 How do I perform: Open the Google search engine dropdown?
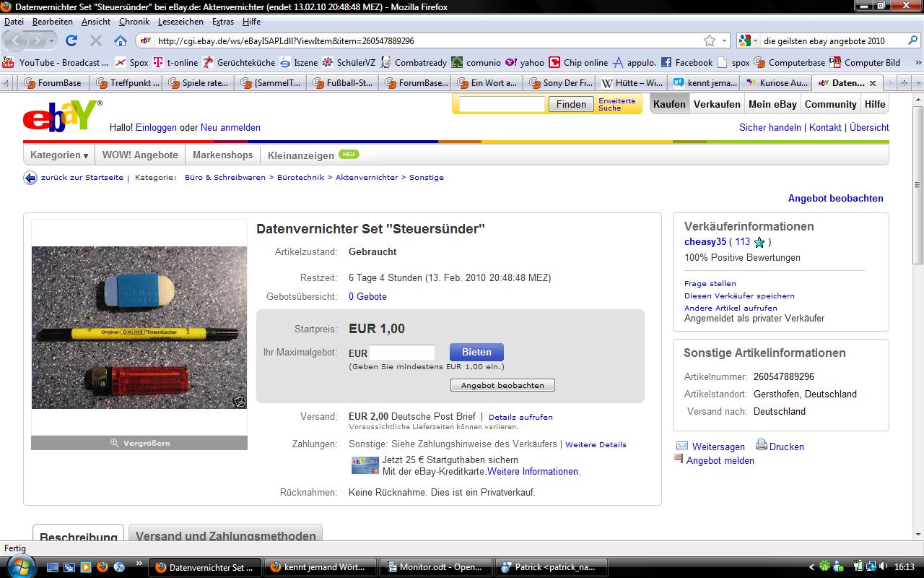pos(749,40)
